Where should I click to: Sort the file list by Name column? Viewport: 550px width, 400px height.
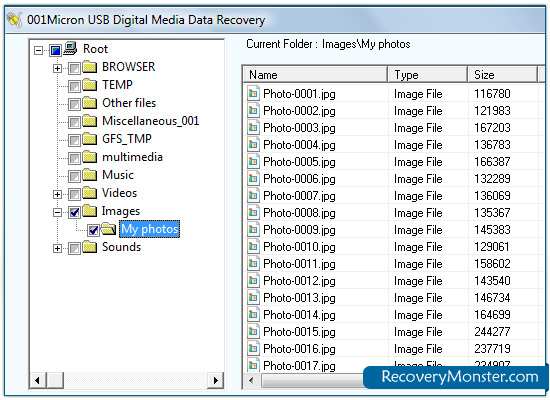315,74
